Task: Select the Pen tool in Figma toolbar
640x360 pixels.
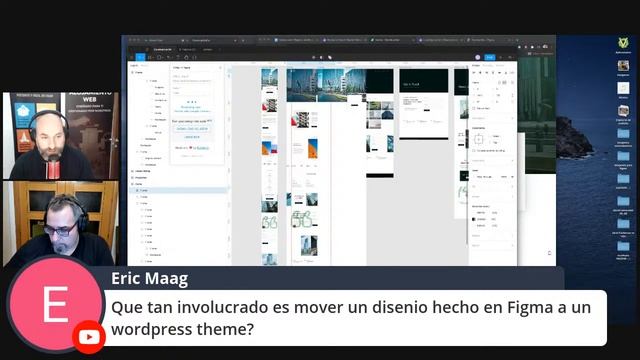Action: [x=169, y=57]
